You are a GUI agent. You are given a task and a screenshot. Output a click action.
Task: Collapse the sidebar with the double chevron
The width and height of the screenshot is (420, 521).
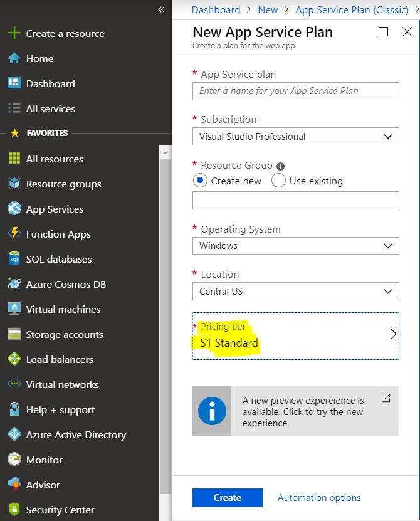(160, 10)
